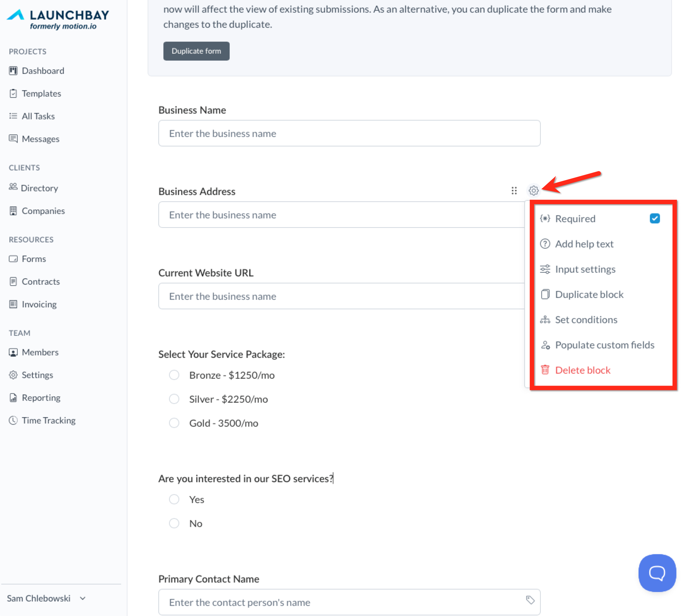Click the six-dot drag handle icon

pyautogui.click(x=514, y=191)
